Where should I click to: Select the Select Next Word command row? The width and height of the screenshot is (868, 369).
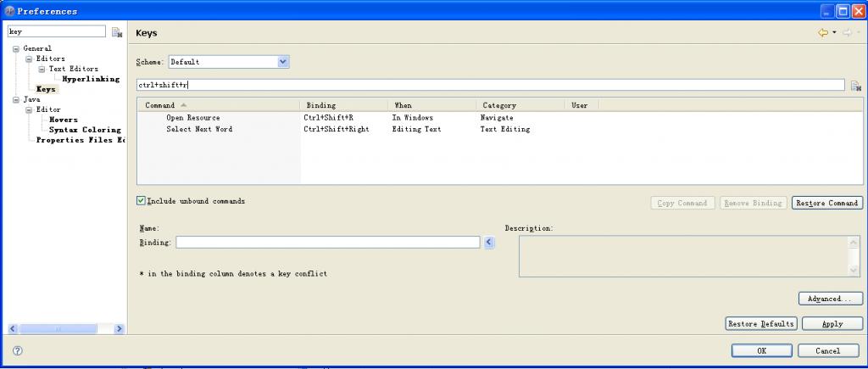199,129
